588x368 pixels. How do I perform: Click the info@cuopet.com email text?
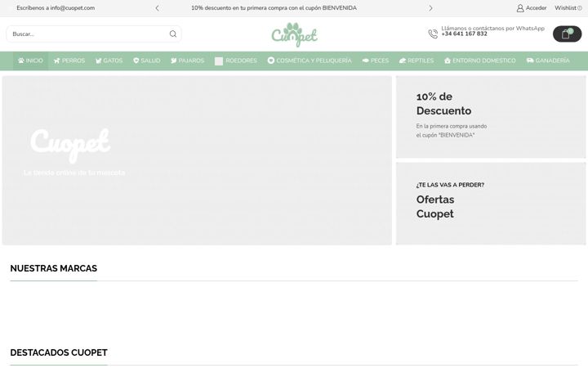(73, 8)
